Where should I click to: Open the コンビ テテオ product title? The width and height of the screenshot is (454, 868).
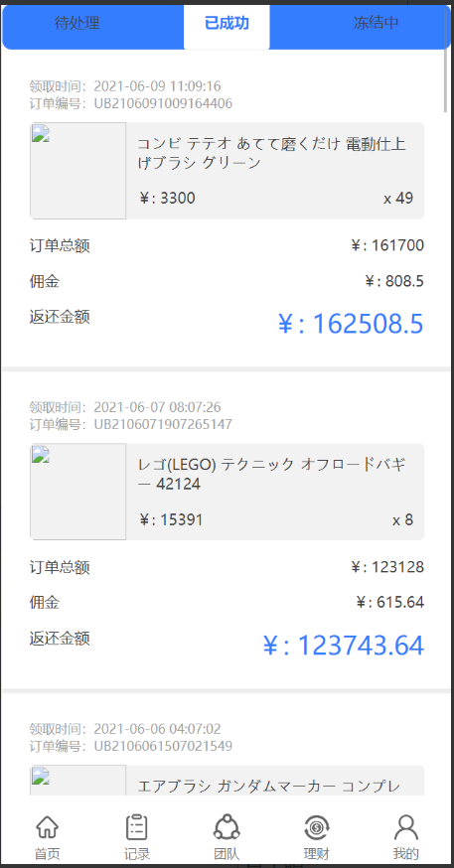tap(272, 154)
